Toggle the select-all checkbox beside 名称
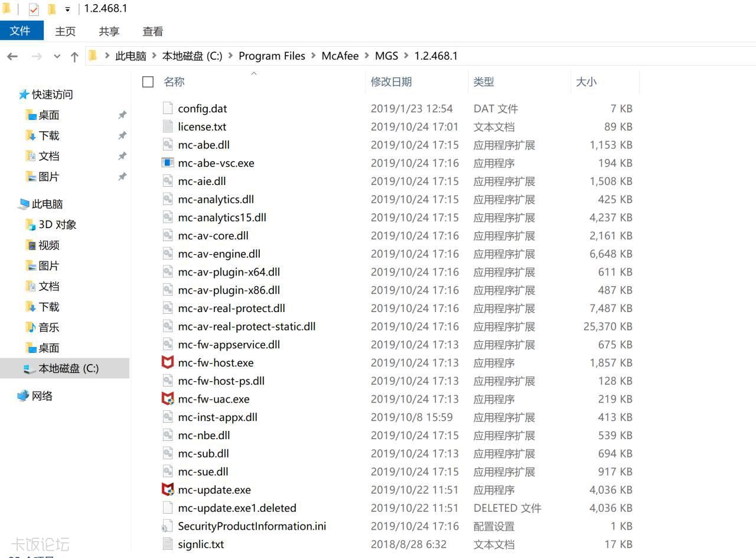The width and height of the screenshot is (756, 558). 148,82
